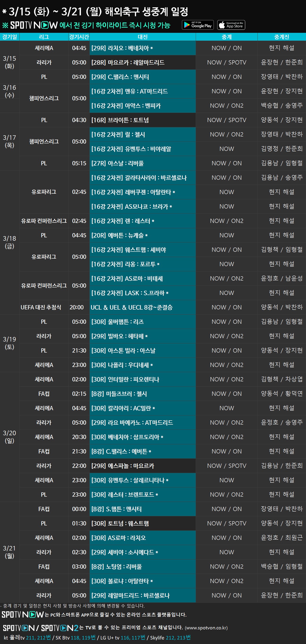The height and width of the screenshot is (644, 306).
Task: Select the 렌 : 레스터 match
Action: pyautogui.click(x=143, y=221)
